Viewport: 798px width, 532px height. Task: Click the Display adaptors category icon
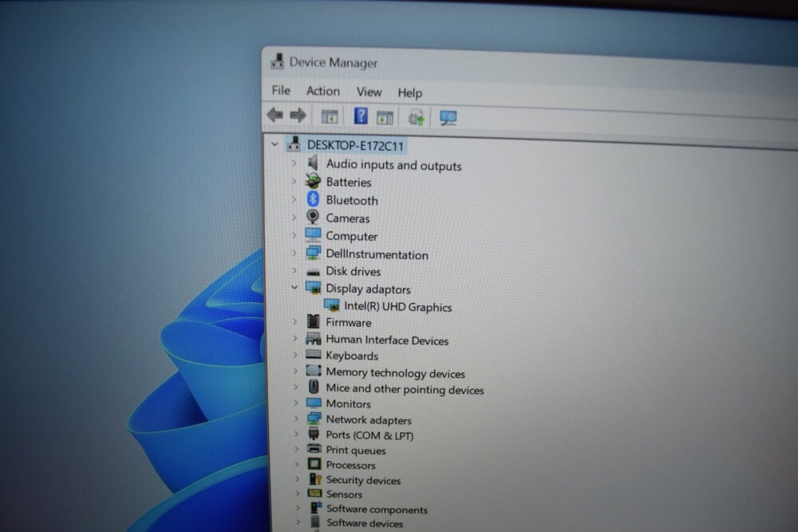(313, 287)
